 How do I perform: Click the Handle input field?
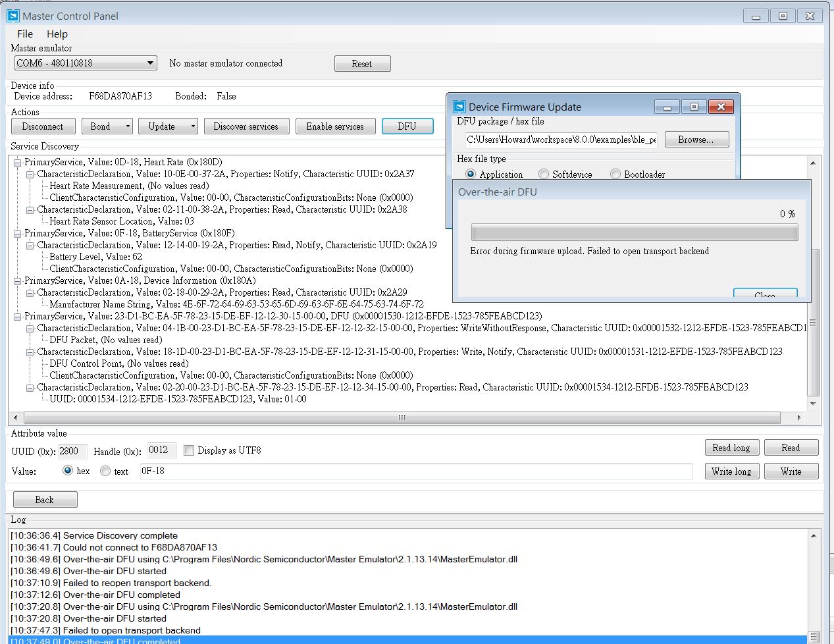click(162, 450)
